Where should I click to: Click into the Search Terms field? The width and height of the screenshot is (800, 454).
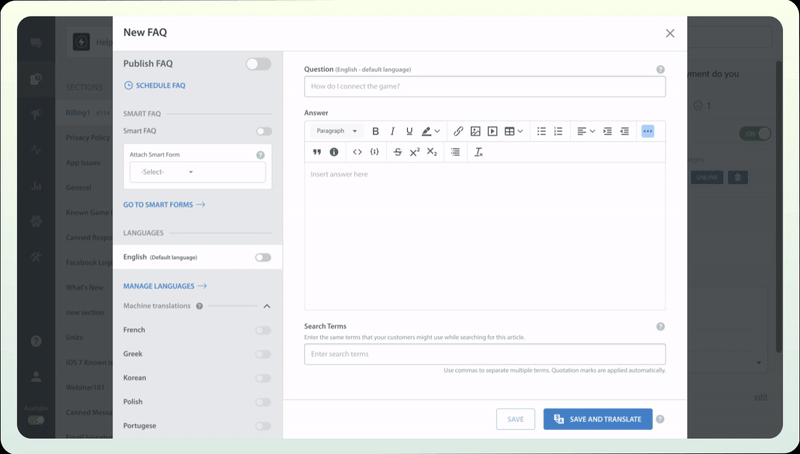click(484, 354)
